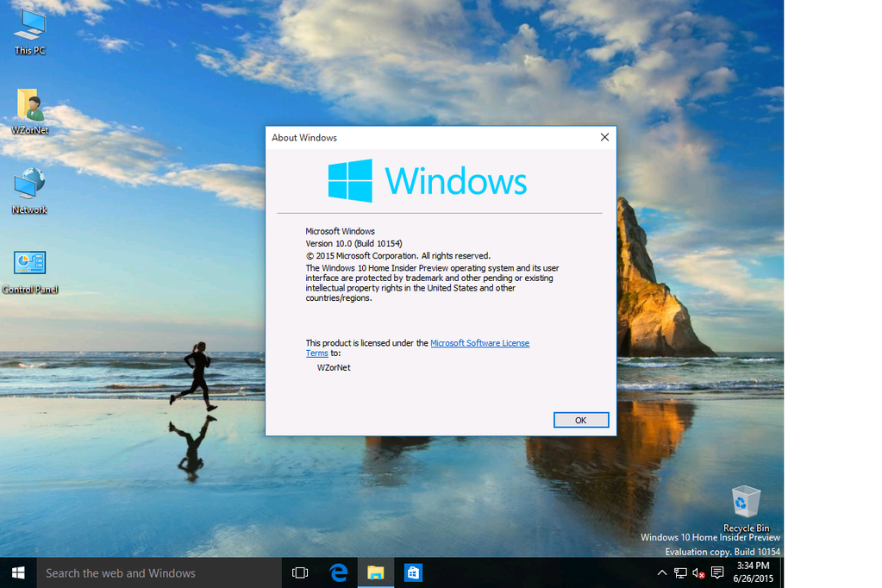Select the Network desktop icon
882x588 pixels.
click(30, 191)
